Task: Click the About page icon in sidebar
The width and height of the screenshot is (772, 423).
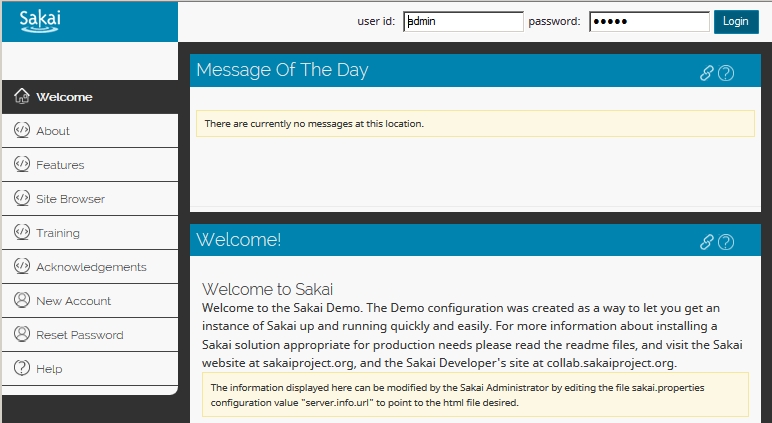Action: [x=22, y=131]
